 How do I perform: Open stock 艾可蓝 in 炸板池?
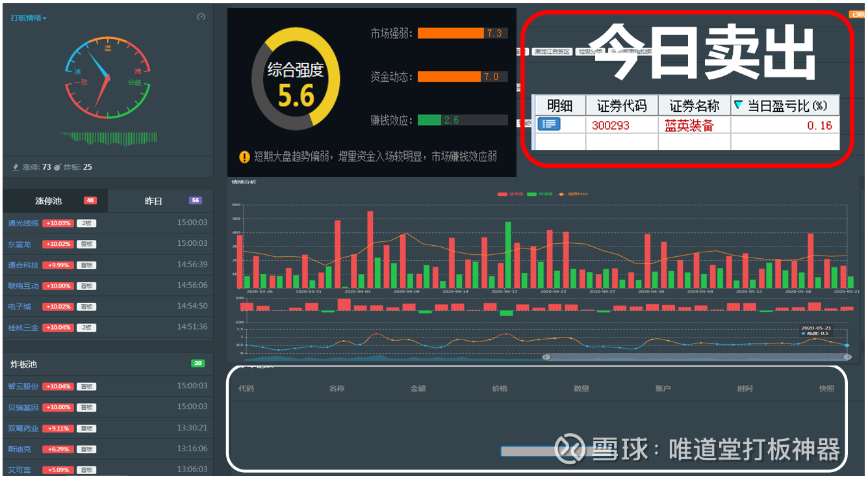click(x=19, y=470)
